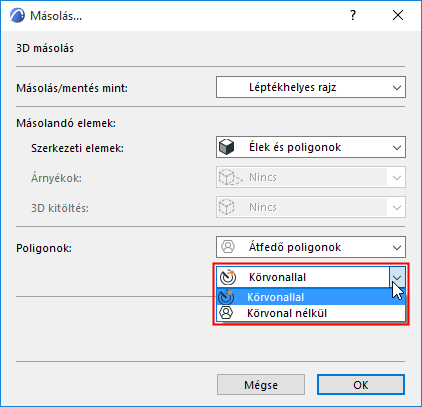Click the disabled 3D kitöltés Nincs dropdown

[311, 207]
